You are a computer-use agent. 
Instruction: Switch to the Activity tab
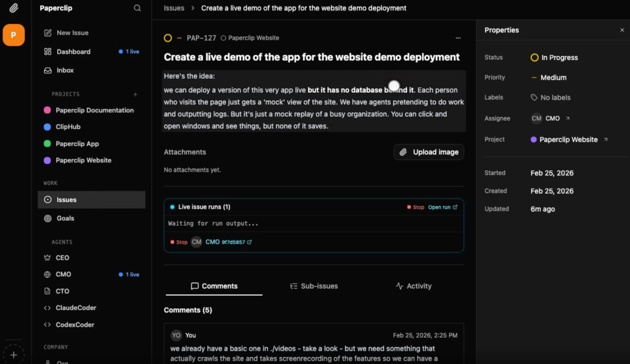pyautogui.click(x=414, y=286)
